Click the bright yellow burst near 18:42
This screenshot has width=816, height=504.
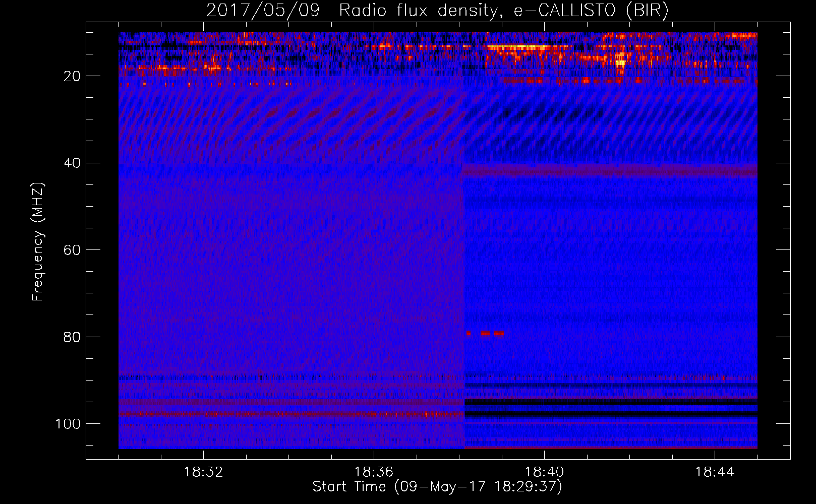(620, 63)
